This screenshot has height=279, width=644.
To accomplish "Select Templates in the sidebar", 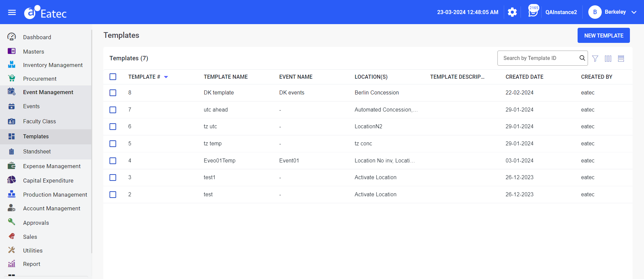I will point(46,136).
